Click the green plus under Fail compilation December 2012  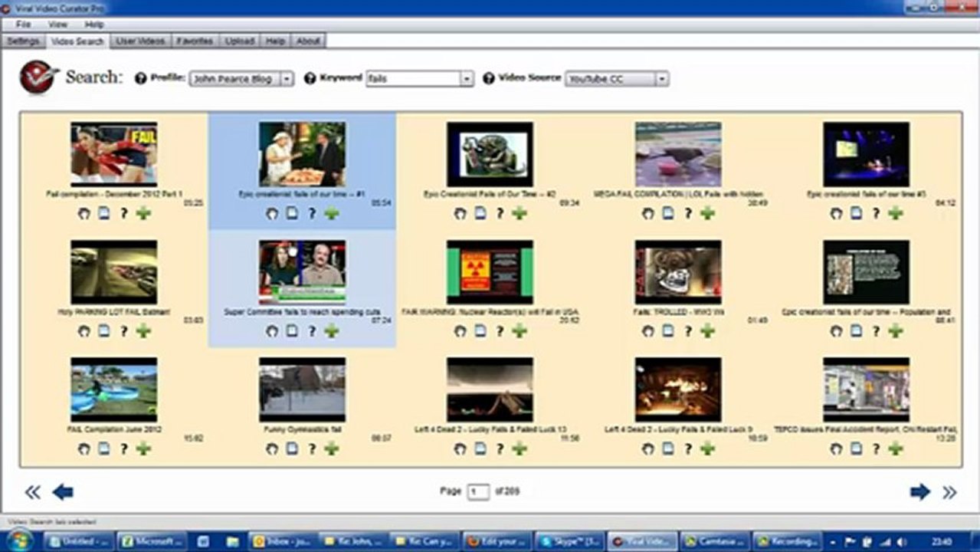click(143, 213)
